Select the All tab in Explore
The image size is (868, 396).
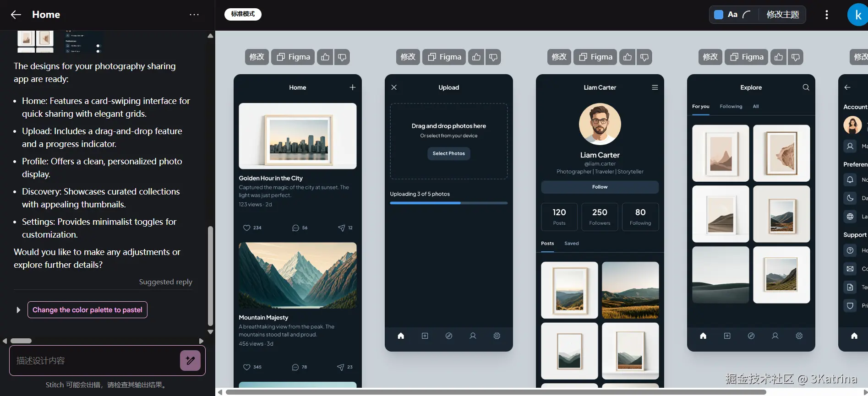[756, 106]
